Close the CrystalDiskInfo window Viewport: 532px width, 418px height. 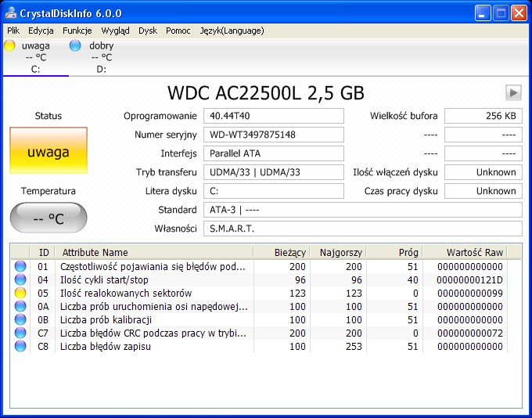[519, 13]
